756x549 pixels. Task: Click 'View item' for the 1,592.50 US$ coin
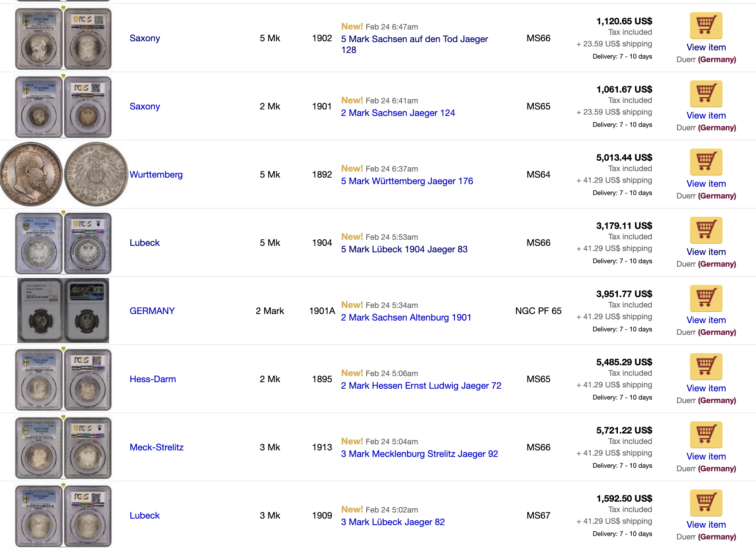pyautogui.click(x=706, y=525)
